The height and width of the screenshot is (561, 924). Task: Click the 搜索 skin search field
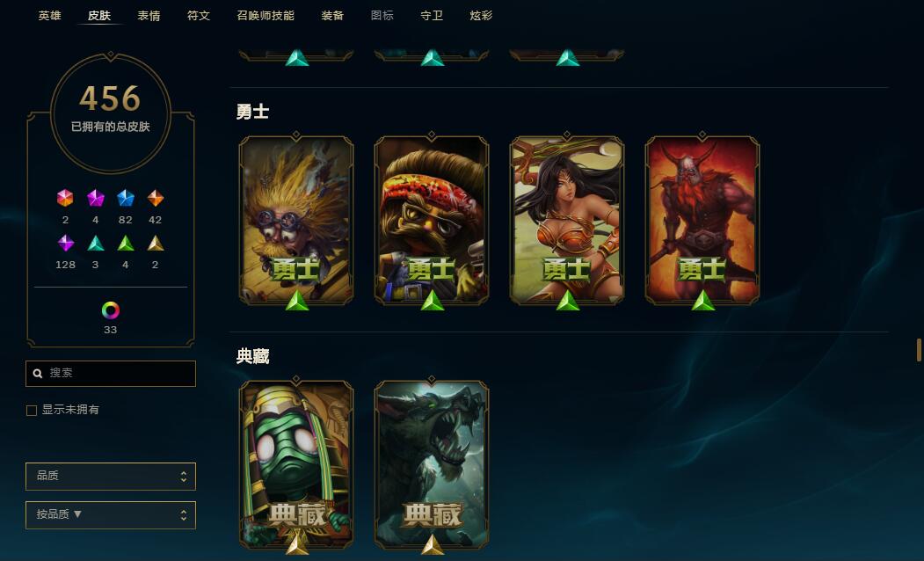click(111, 374)
